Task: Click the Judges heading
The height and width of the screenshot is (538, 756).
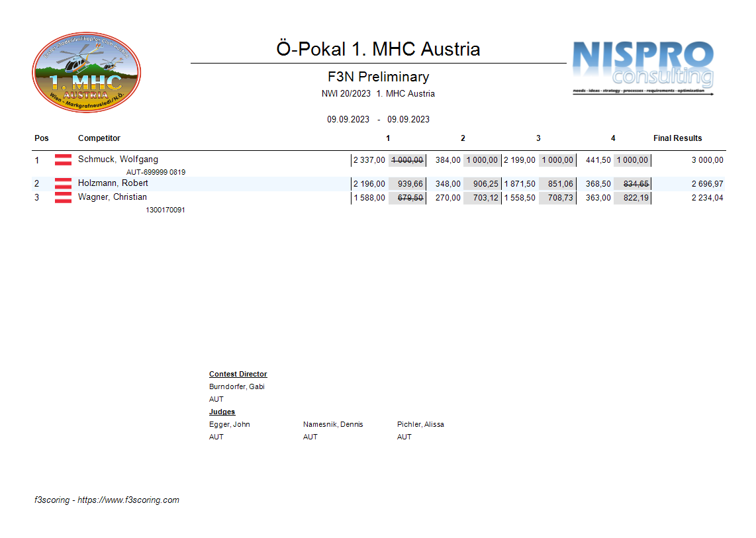Action: (x=222, y=412)
